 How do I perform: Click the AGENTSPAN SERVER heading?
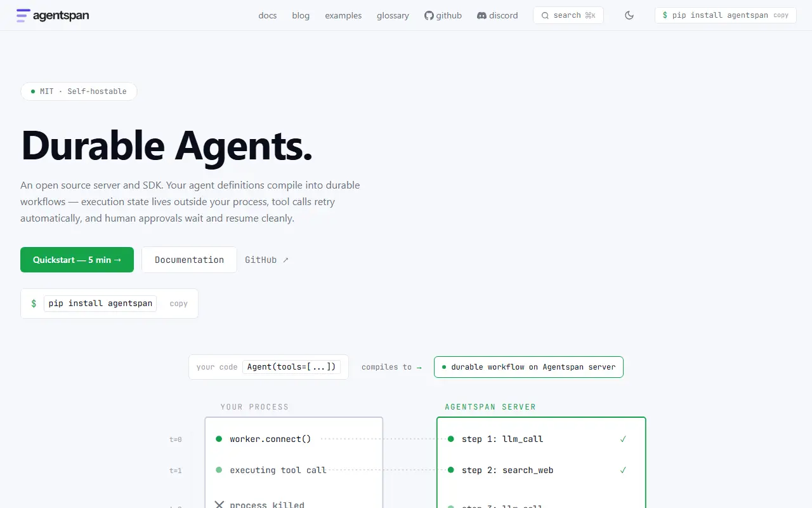click(490, 407)
